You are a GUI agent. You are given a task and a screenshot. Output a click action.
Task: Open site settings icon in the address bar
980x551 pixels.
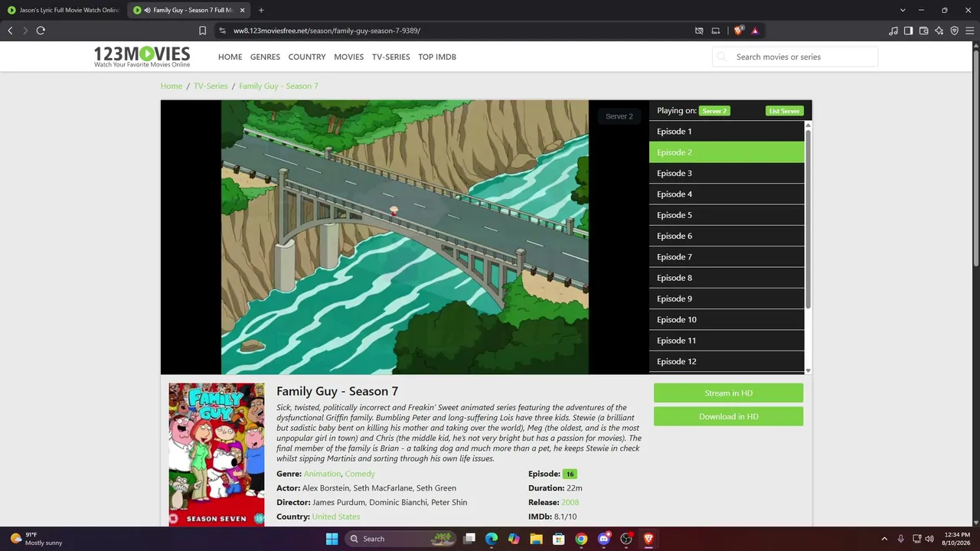222,31
